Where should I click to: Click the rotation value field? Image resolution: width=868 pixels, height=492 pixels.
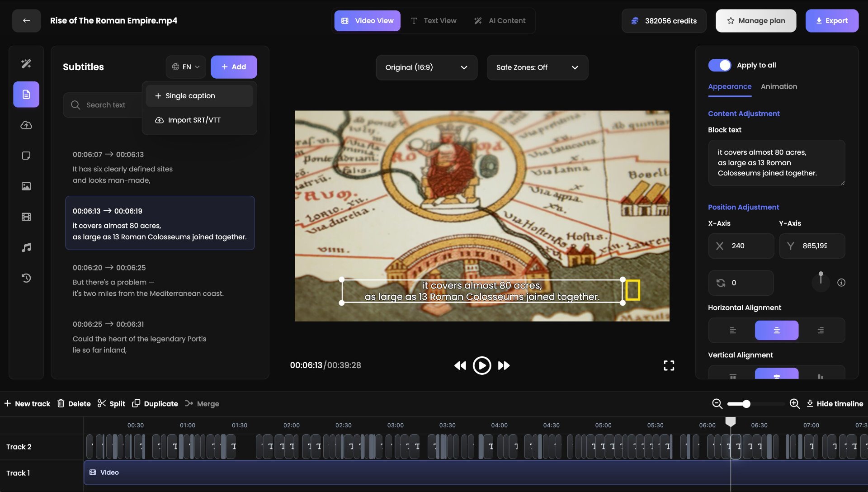click(x=741, y=283)
